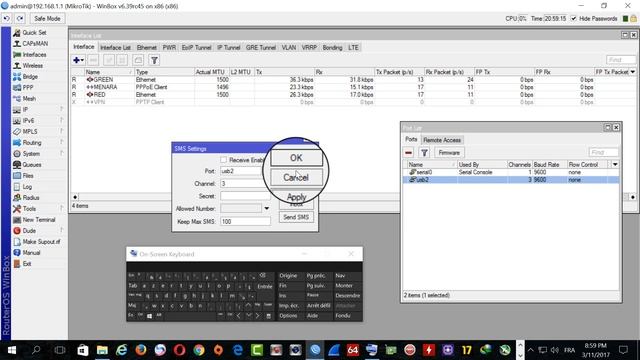The width and height of the screenshot is (640, 360).
Task: Open the Bridge sidebar item
Action: pos(30,77)
